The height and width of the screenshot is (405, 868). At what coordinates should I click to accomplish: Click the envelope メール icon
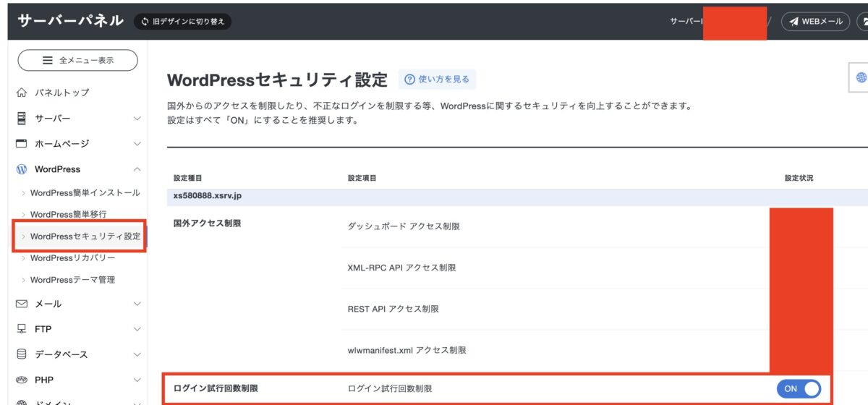pos(21,304)
